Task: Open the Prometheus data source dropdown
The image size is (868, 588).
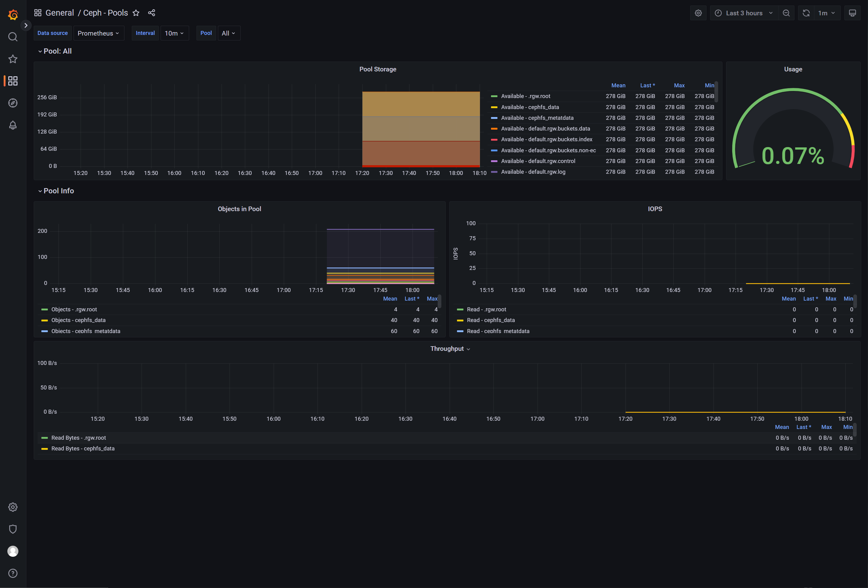Action: point(99,33)
